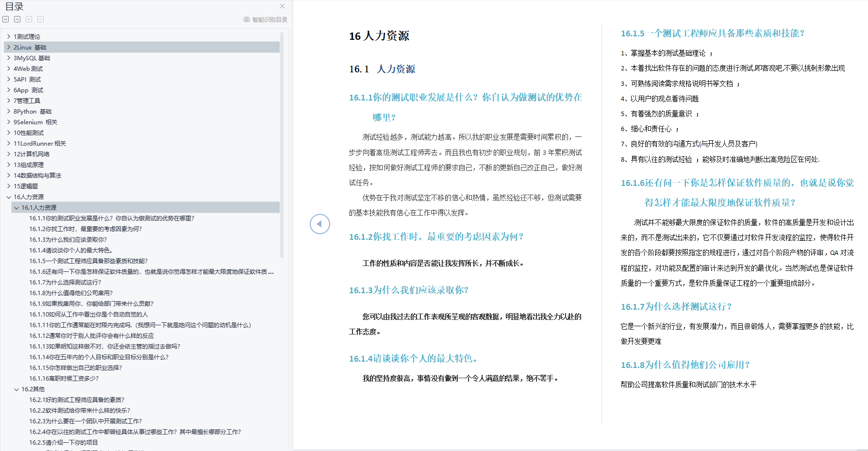The image size is (868, 451).
Task: Jump to 16.1.16离职时候工资多少 outline entry
Action: [64, 379]
